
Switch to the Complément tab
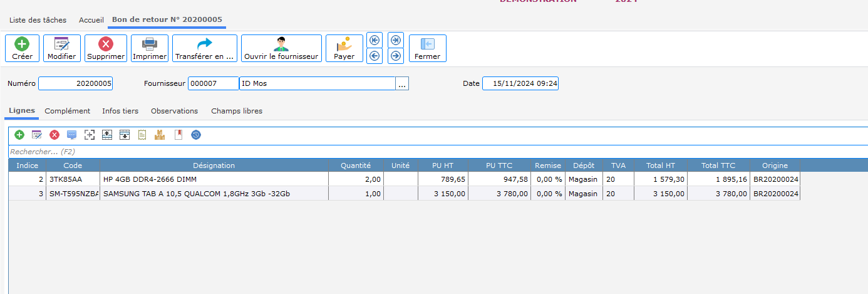(x=68, y=111)
